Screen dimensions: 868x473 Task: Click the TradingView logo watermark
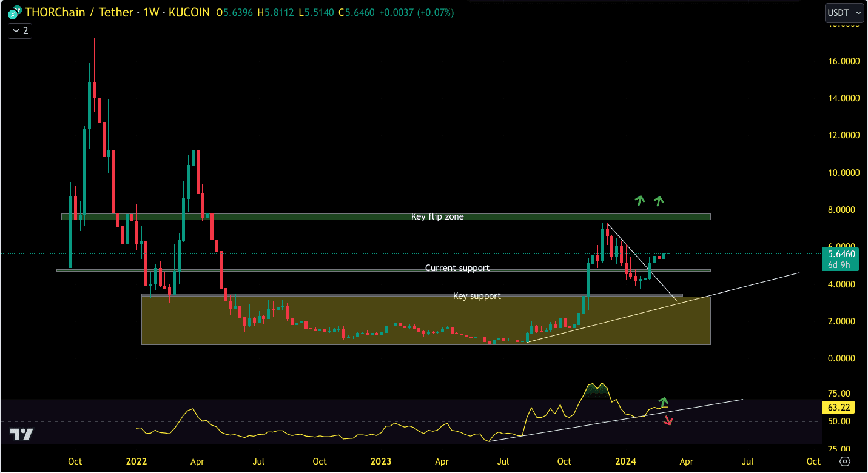22,434
